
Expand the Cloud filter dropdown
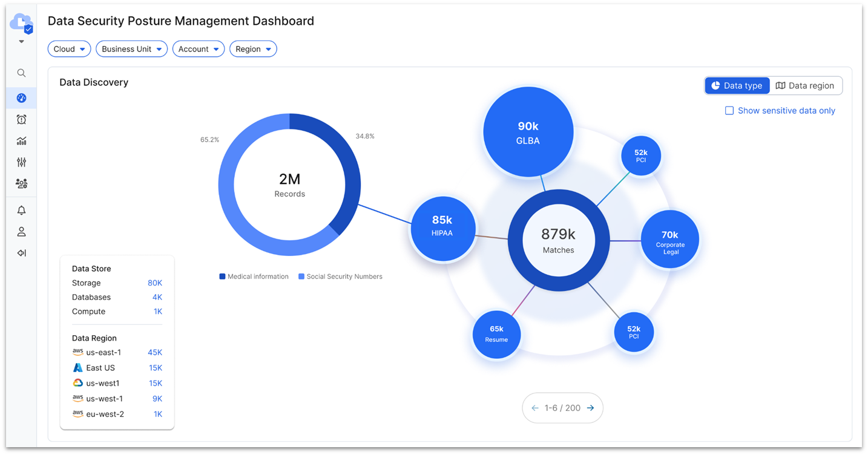[69, 49]
